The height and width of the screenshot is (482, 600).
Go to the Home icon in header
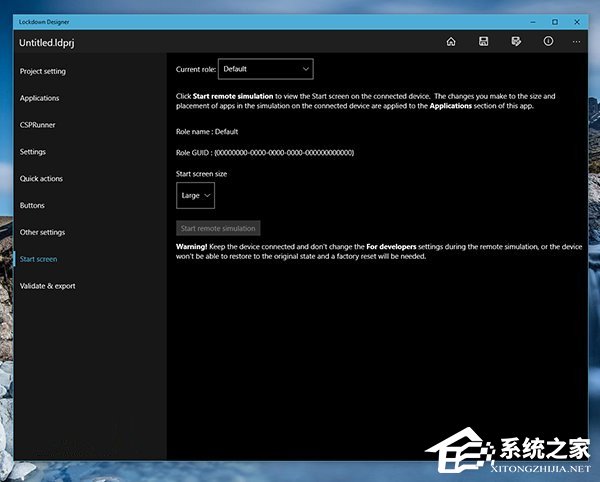451,41
